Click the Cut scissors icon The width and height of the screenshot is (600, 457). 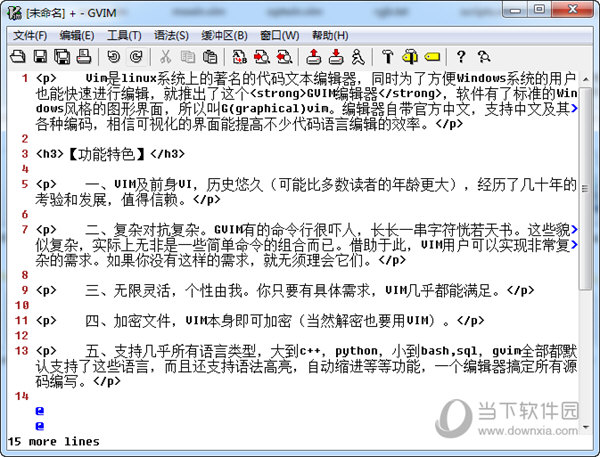click(x=165, y=57)
